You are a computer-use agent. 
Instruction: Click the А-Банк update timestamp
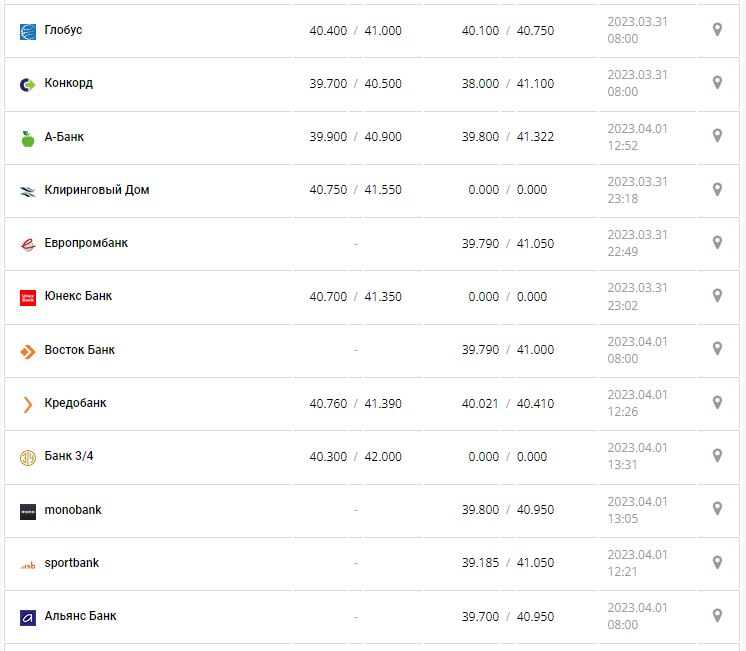[x=637, y=137]
